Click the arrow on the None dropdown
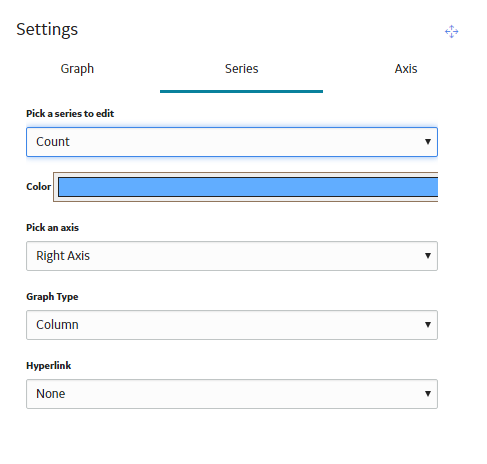The width and height of the screenshot is (487, 464). [428, 394]
